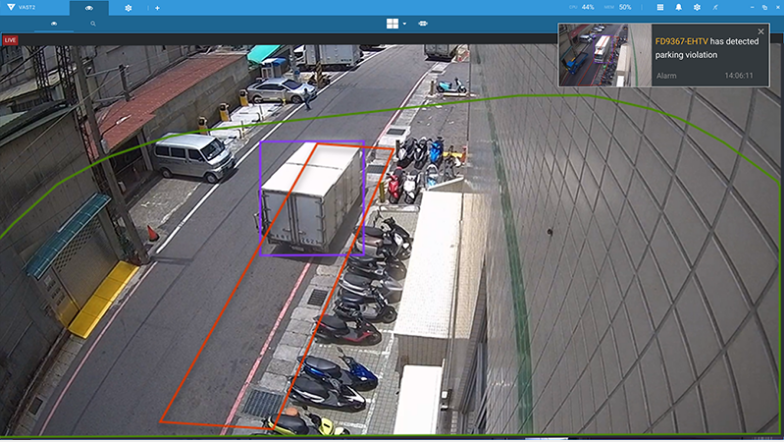Select the camera view sub-tab
Viewport: 784px width, 442px height.
click(54, 22)
